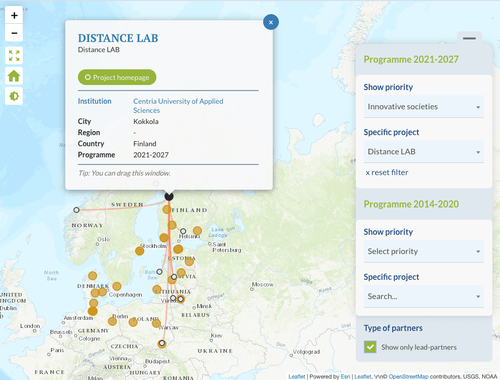Click the white marker in the Baltic Sea
The image size is (500, 380).
(159, 272)
